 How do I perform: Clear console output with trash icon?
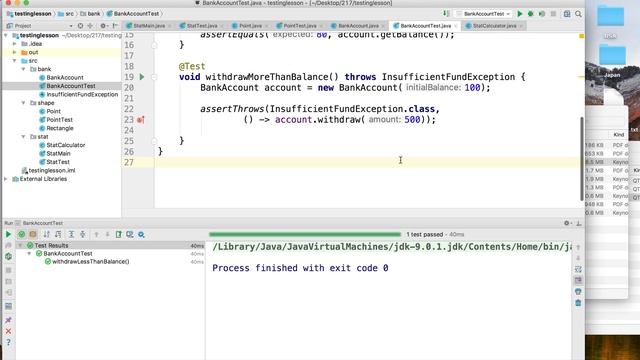coord(578,303)
